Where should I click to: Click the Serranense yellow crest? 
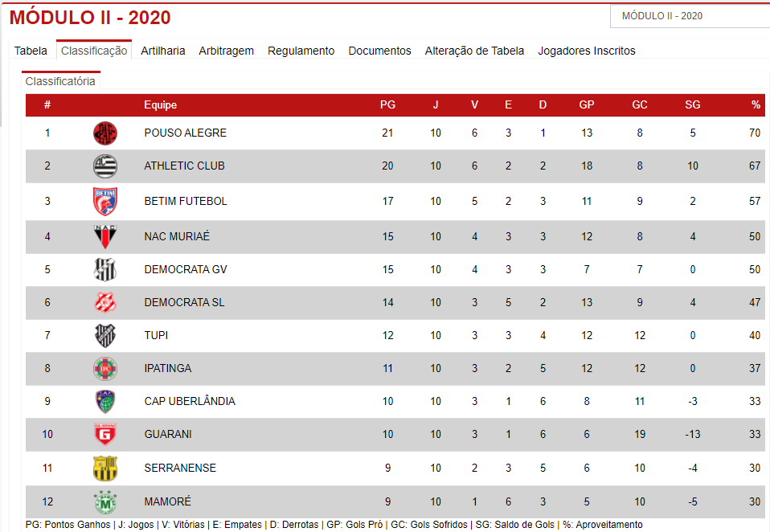[x=105, y=469]
